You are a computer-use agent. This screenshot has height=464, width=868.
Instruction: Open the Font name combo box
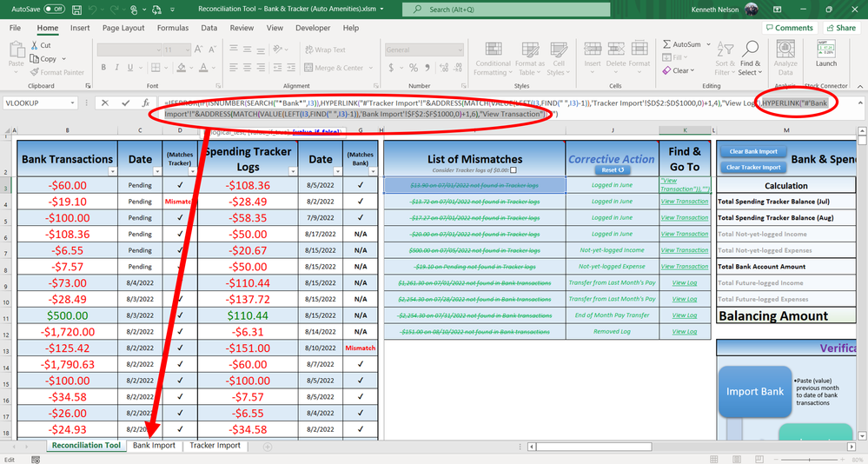pyautogui.click(x=129, y=50)
